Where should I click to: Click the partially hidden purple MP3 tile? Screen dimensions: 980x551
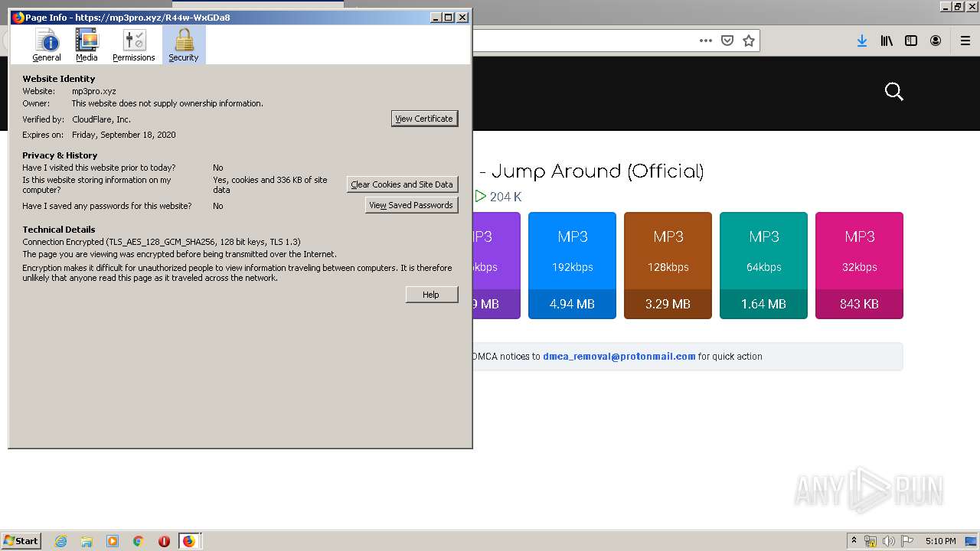496,266
